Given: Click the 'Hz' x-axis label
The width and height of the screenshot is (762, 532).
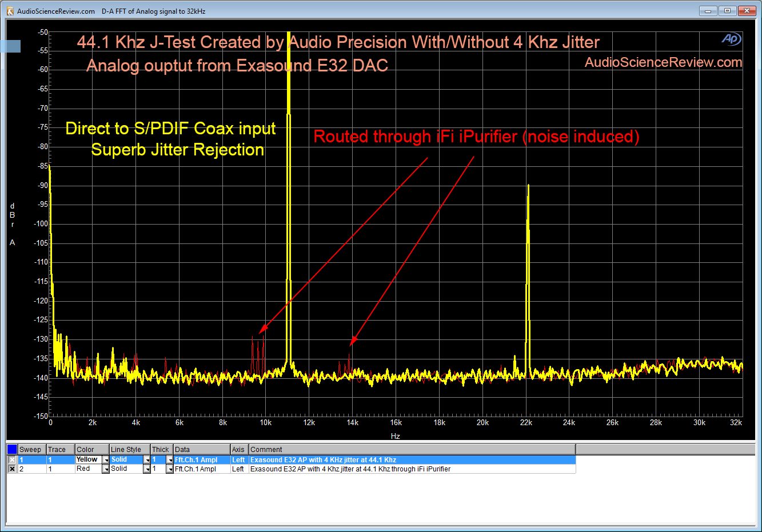Looking at the screenshot, I should click(396, 436).
